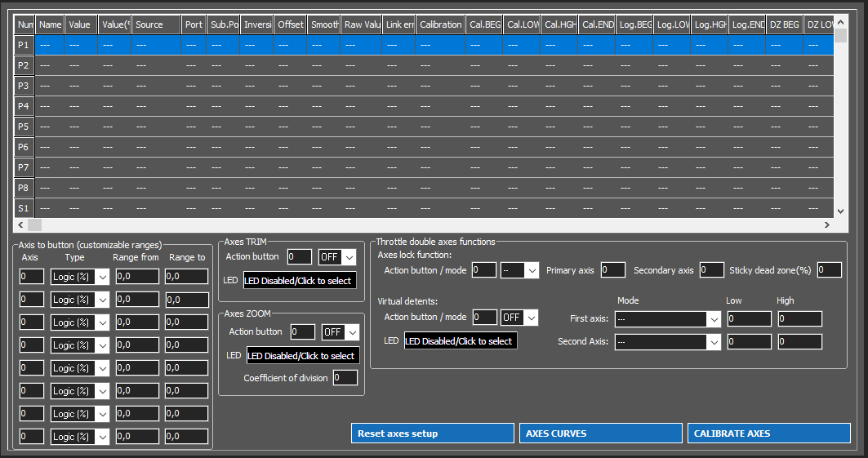Click the Second Axis High value field

[800, 341]
